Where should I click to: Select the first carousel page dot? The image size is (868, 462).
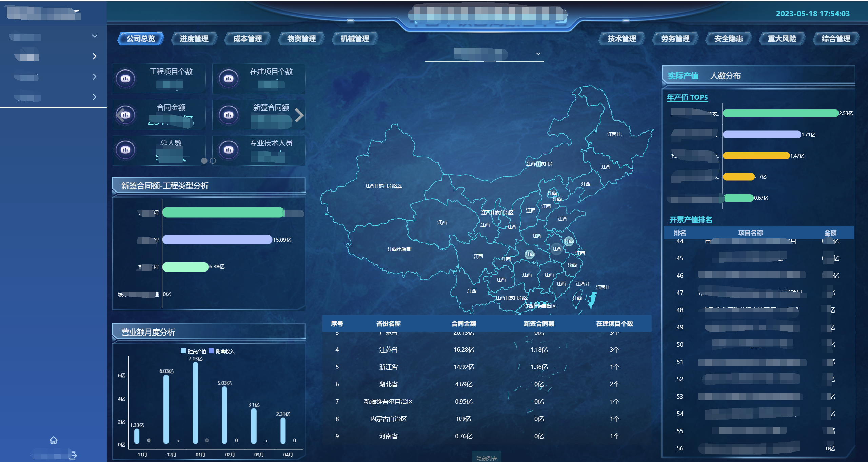(x=204, y=161)
